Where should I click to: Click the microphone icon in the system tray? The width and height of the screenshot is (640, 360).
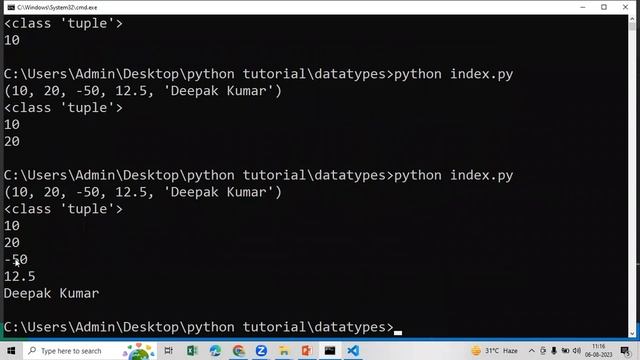click(554, 351)
